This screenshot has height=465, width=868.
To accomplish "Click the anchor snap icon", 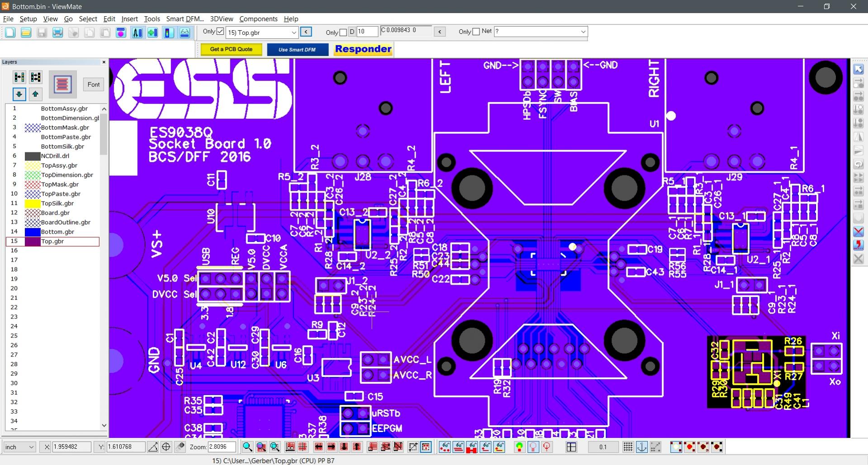I will (x=641, y=447).
